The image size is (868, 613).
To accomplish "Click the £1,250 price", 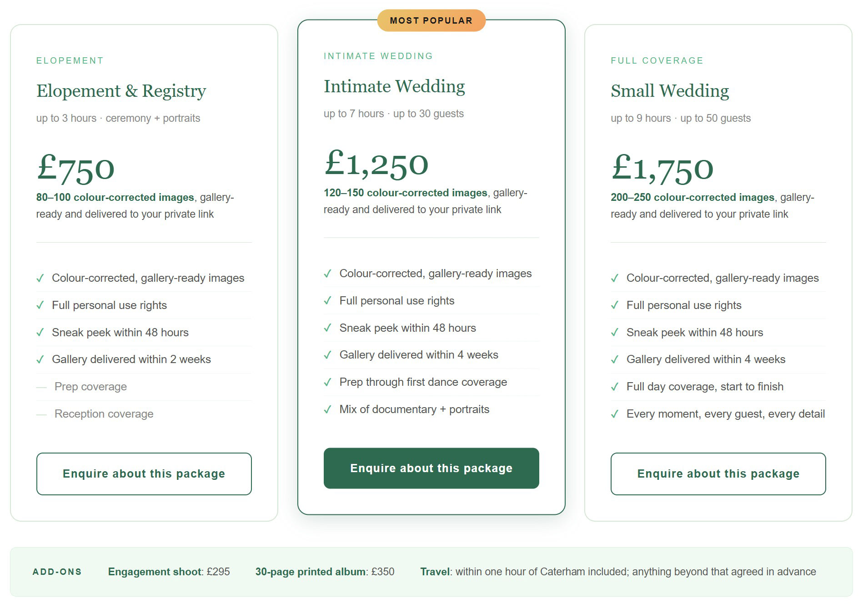I will point(376,164).
